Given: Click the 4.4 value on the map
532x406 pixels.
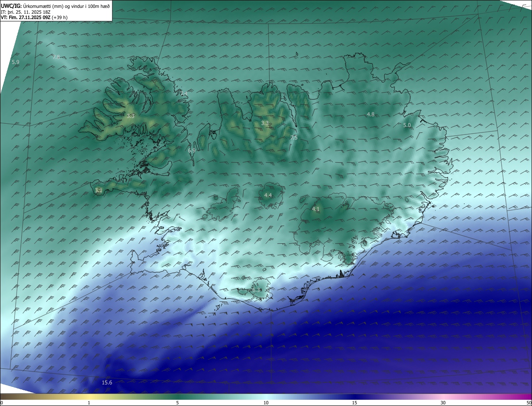Looking at the screenshot, I should click(268, 195).
